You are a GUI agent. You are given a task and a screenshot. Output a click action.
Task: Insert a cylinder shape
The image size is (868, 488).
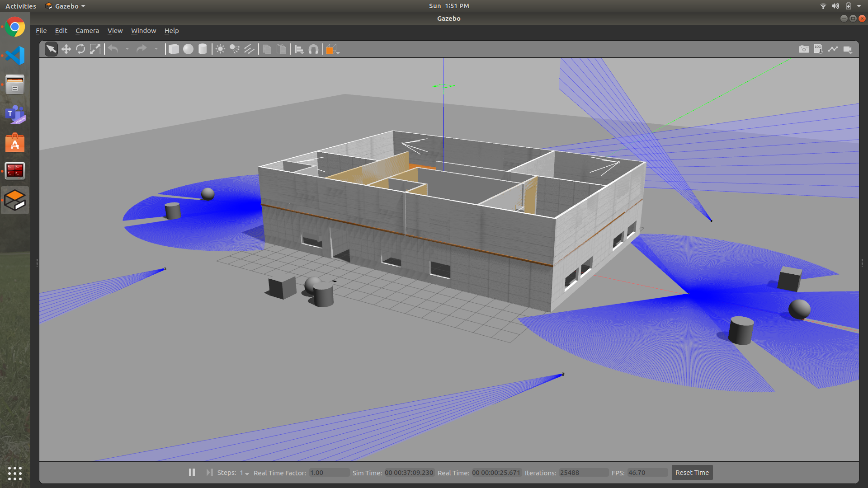click(203, 49)
